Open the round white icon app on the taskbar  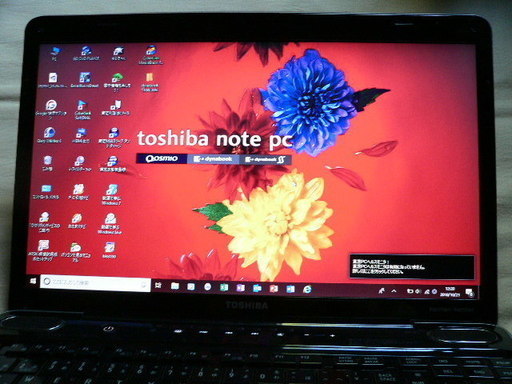207,286
